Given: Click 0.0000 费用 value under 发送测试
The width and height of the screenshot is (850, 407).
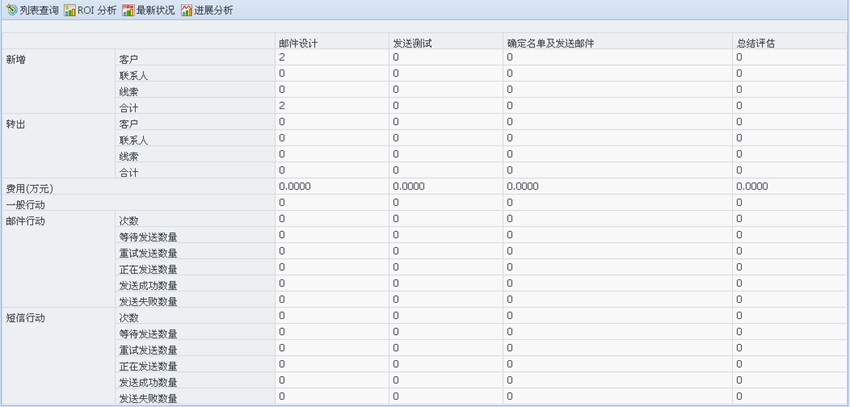Looking at the screenshot, I should click(409, 186).
